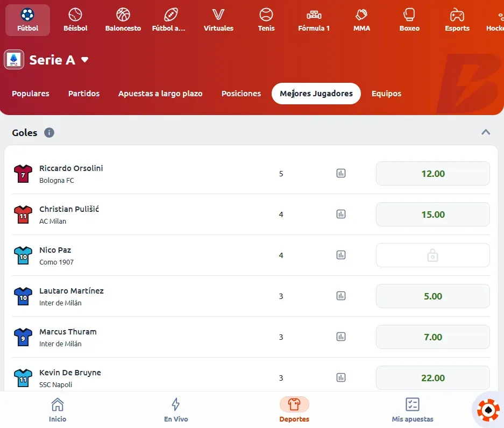This screenshot has width=504, height=428.
Task: Open stats icon for Riccardo Orsolini
Action: pyautogui.click(x=341, y=173)
